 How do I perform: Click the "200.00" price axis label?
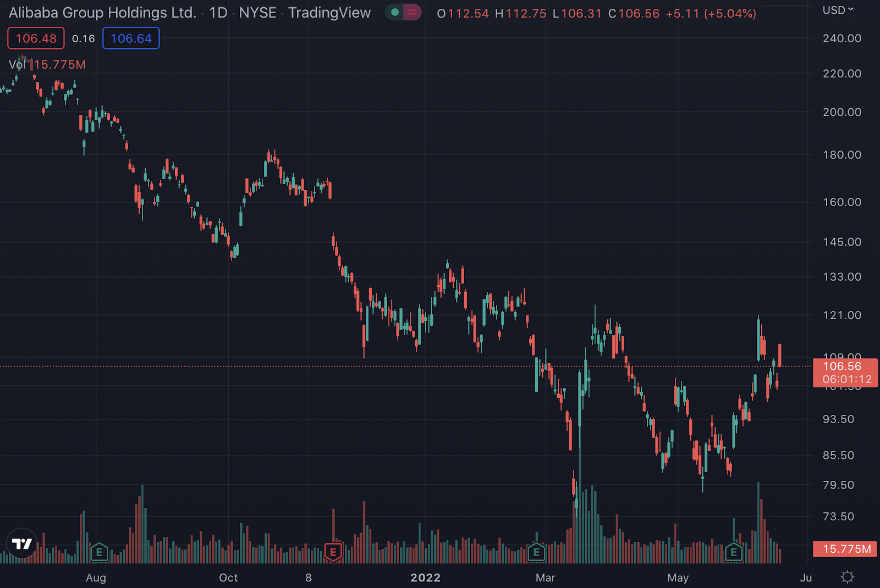coord(842,112)
